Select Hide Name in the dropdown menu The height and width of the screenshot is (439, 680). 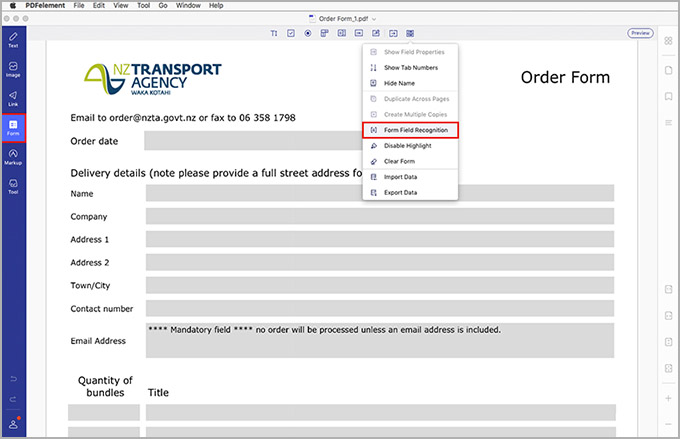[x=410, y=83]
